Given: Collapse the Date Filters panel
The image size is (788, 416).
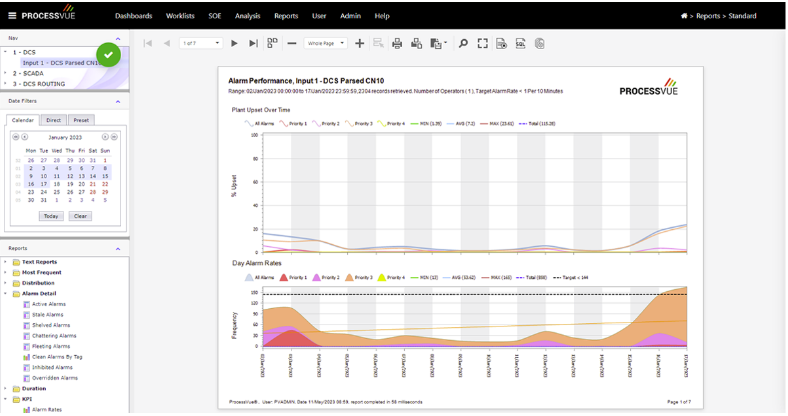Looking at the screenshot, I should click(x=118, y=101).
